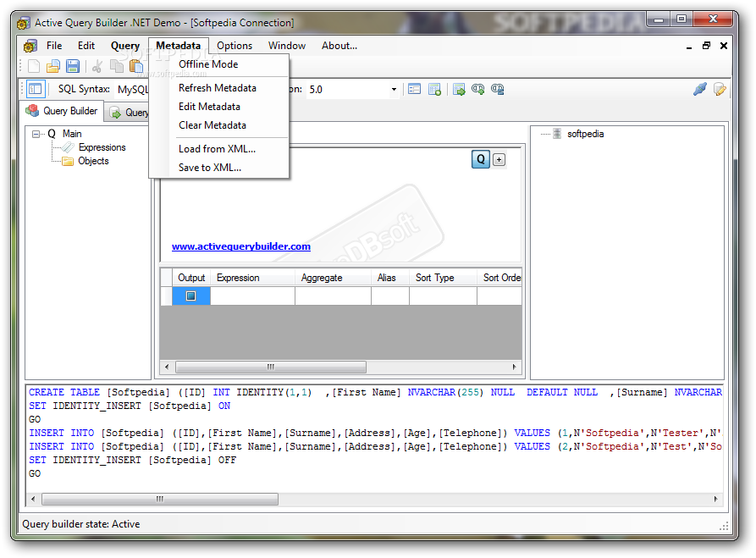Choose Refresh Metadata menu entry
Screen dimensions: 756x558
tap(219, 88)
